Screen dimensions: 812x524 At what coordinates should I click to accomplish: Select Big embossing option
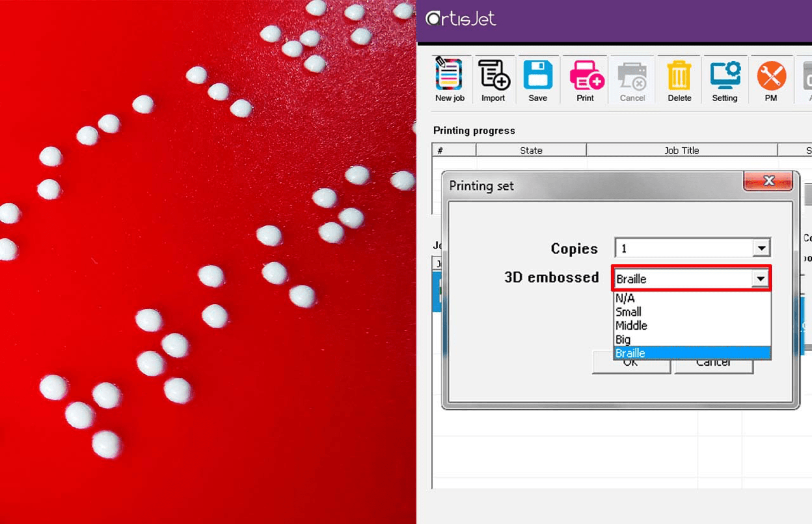623,340
